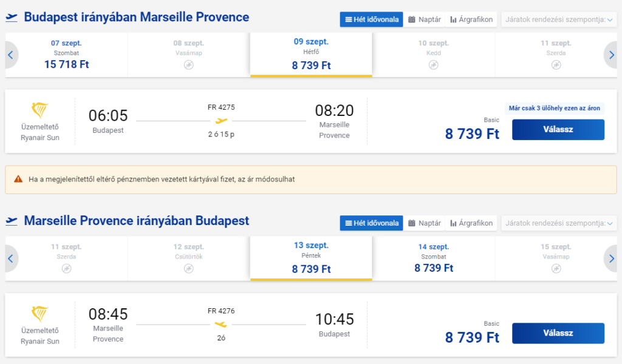Click the outbound flight plane icon beside Budapest heading
The image size is (622, 364).
[12, 18]
